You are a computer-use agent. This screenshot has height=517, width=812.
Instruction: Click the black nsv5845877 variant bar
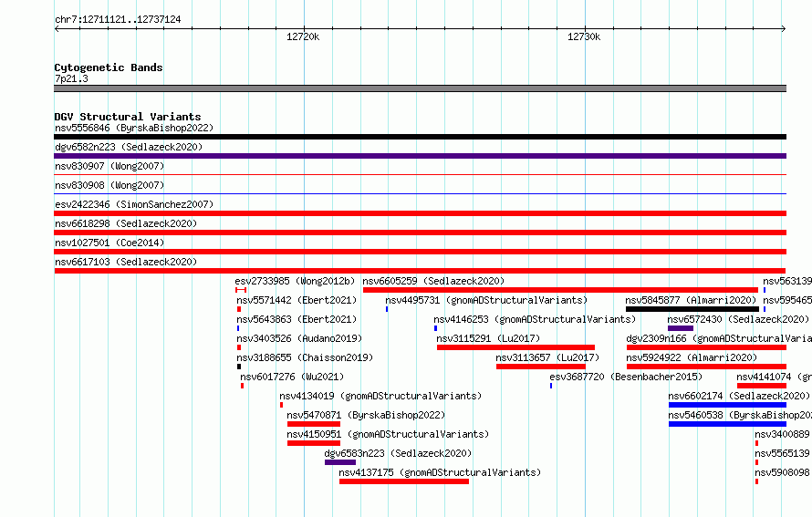[692, 309]
